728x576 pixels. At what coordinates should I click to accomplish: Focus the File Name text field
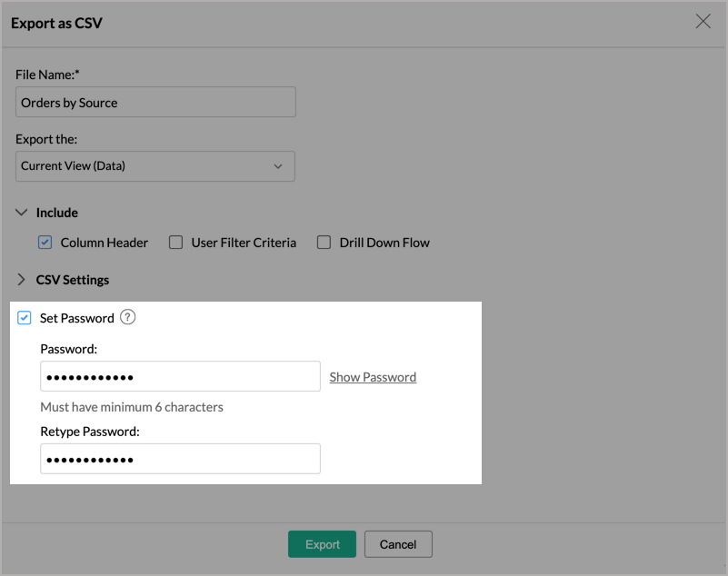point(155,103)
